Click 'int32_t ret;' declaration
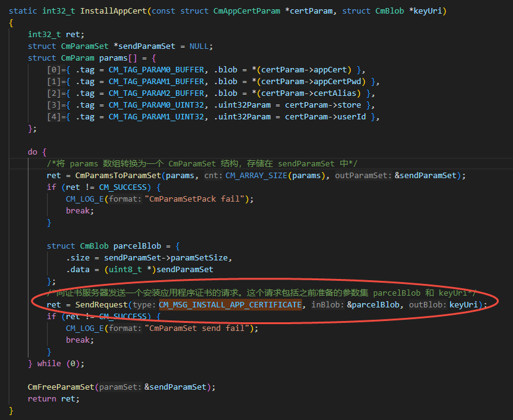The width and height of the screenshot is (513, 420). pyautogui.click(x=56, y=35)
